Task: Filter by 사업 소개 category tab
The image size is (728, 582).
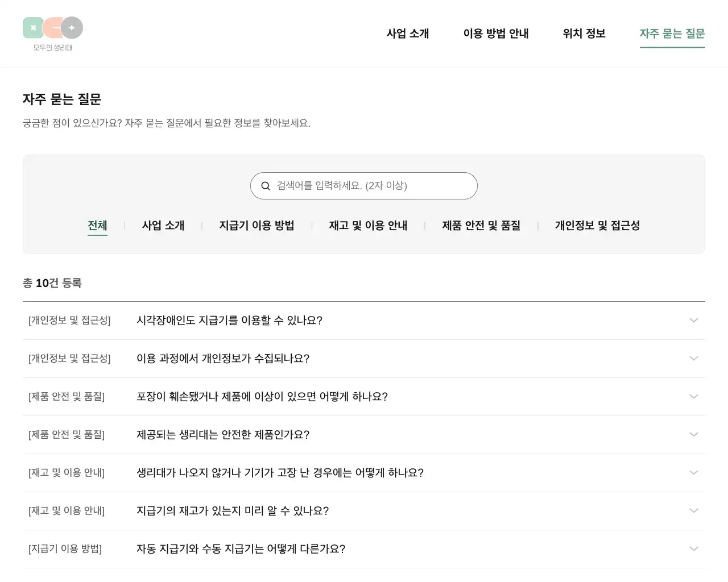Action: tap(163, 226)
